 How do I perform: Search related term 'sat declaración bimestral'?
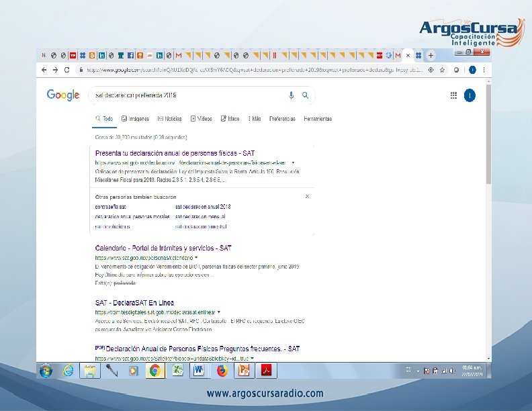click(x=201, y=226)
